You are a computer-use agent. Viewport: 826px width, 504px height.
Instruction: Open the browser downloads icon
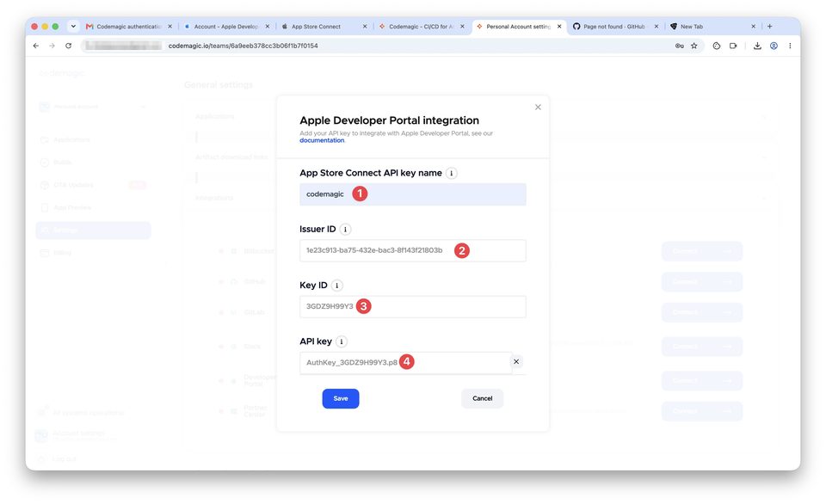[757, 46]
